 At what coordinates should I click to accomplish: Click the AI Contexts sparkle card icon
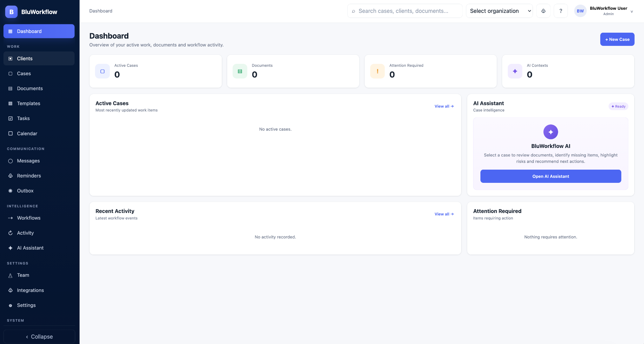515,71
